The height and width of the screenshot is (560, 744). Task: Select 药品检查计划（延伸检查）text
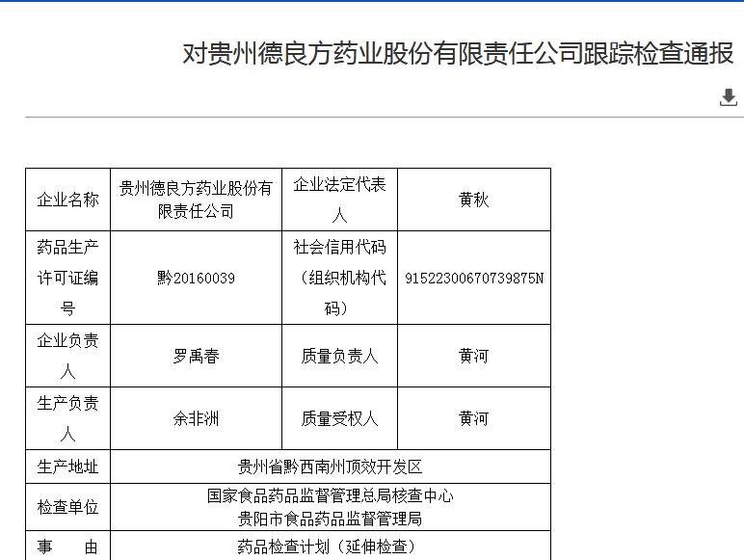tap(327, 547)
